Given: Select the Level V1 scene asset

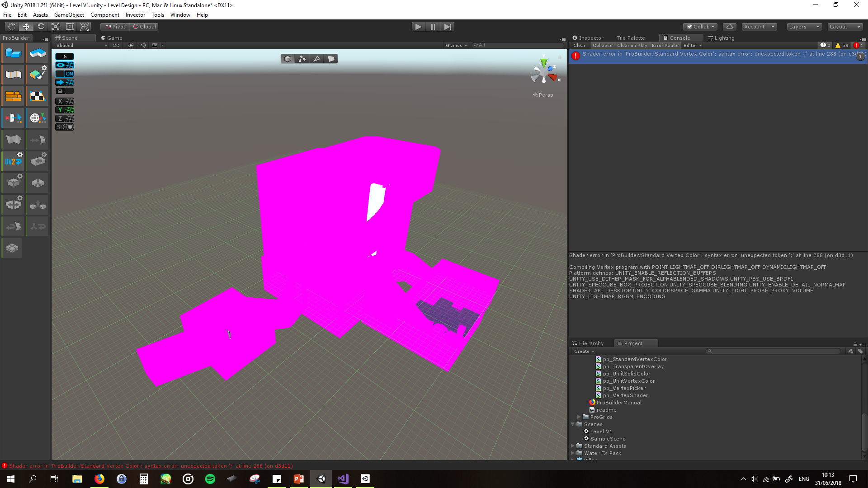Looking at the screenshot, I should 601,432.
